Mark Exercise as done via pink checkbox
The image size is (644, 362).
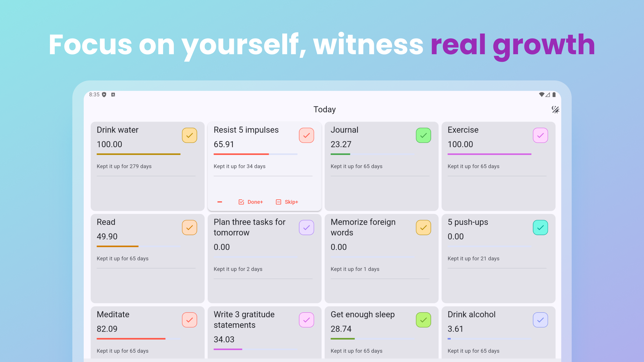tap(540, 135)
